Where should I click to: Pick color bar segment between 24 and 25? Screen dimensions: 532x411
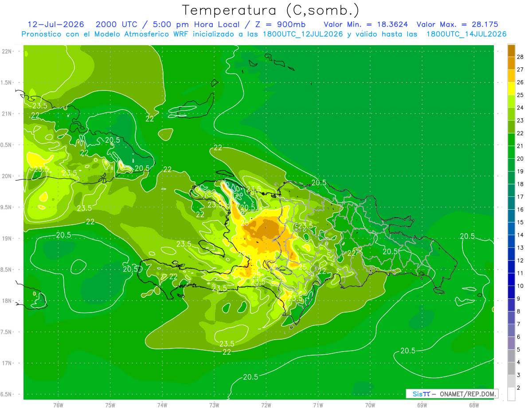(511, 101)
